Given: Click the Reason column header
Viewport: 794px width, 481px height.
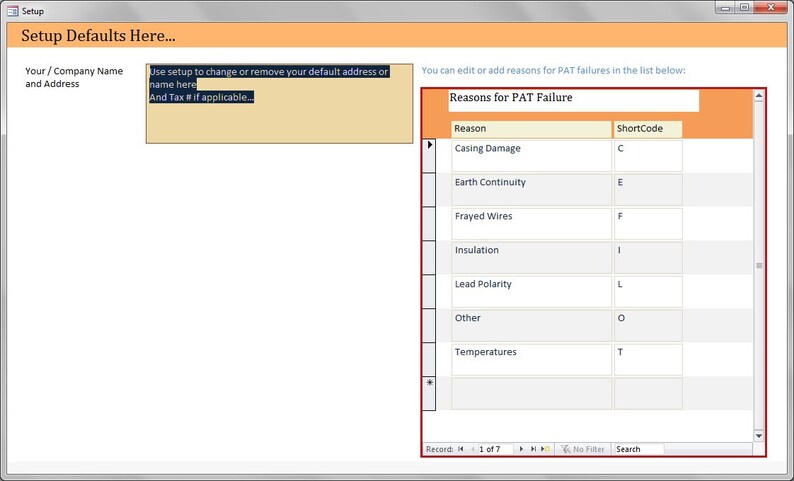Looking at the screenshot, I should (x=531, y=129).
